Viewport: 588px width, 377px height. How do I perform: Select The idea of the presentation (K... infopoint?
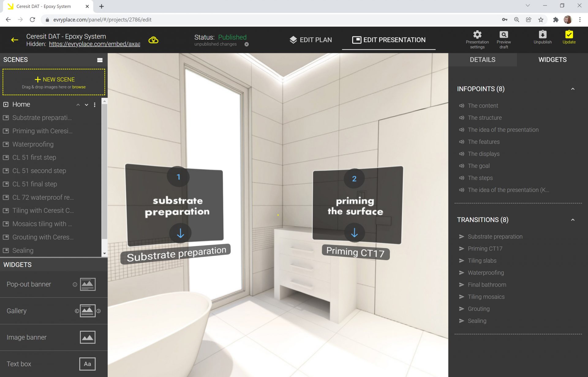508,190
